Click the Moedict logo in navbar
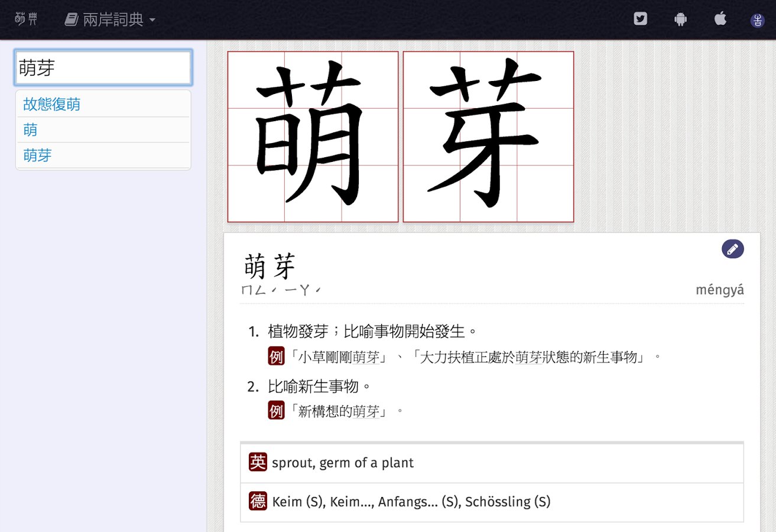The height and width of the screenshot is (532, 776). (x=27, y=20)
